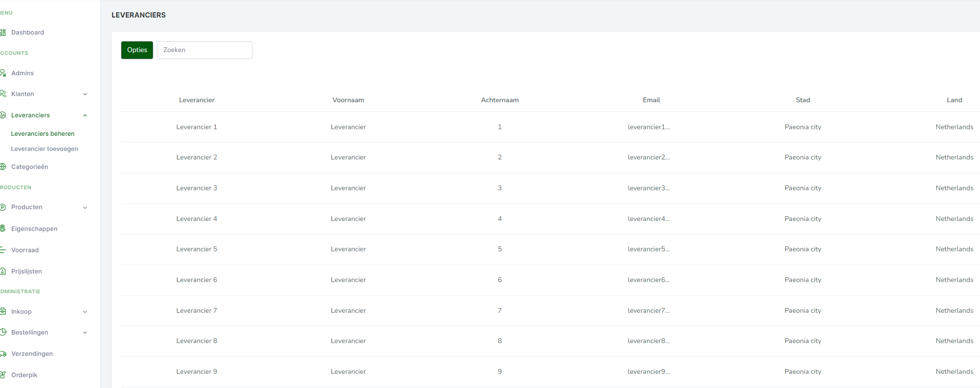
Task: Click Voornaam cell in Leverancier 5 row
Action: click(x=348, y=249)
